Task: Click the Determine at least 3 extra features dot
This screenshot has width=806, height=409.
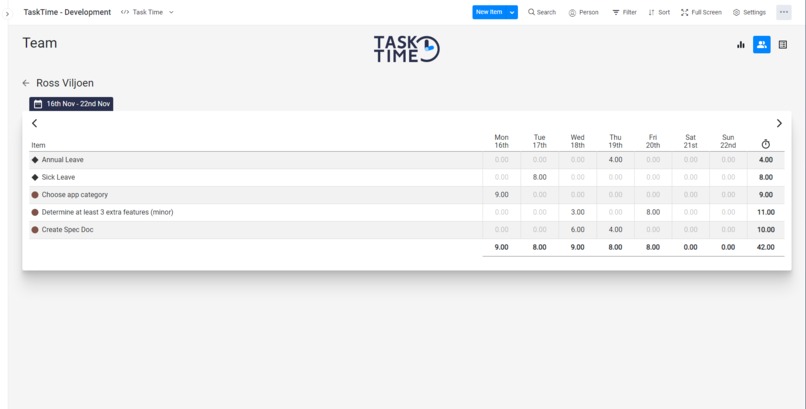Action: click(35, 212)
